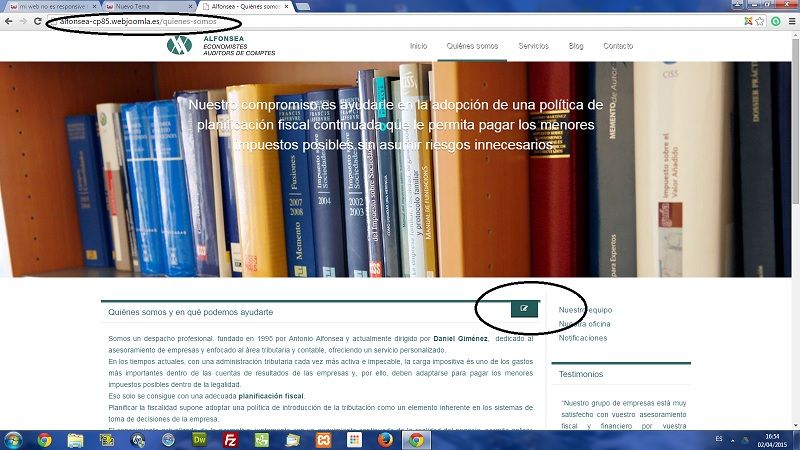This screenshot has width=800, height=450.
Task: Close the 'Nuevo Tema' tab
Action: click(x=191, y=7)
